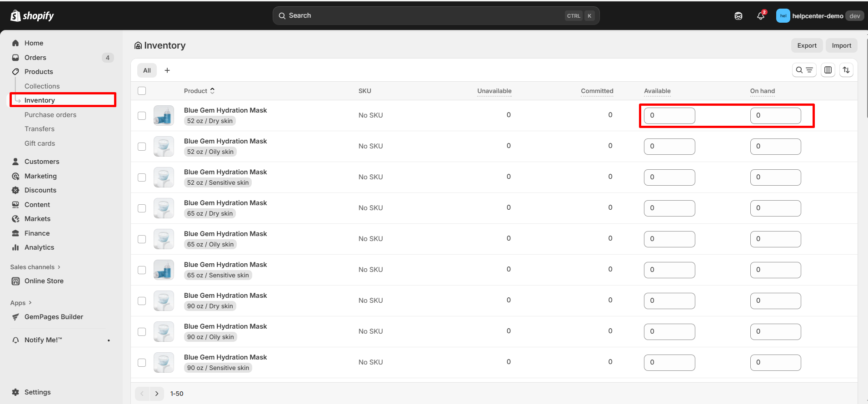Viewport: 868px width, 404px height.
Task: Click the Shopify logo
Action: (x=32, y=16)
